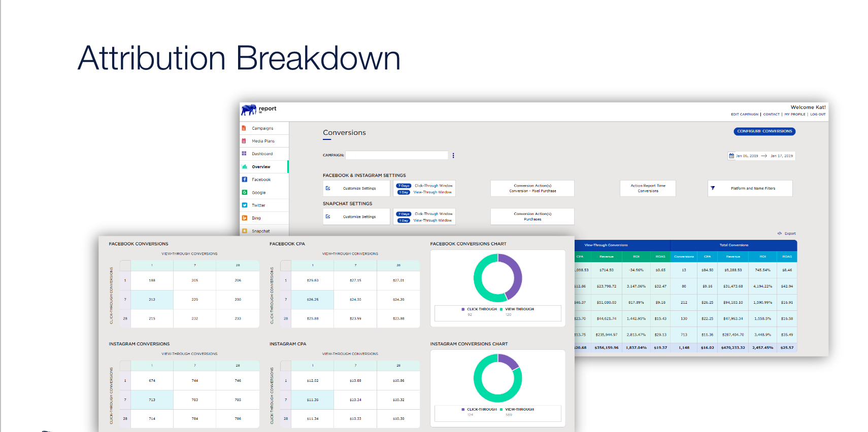
Task: Click the Snapchat sidebar icon
Action: [x=244, y=231]
